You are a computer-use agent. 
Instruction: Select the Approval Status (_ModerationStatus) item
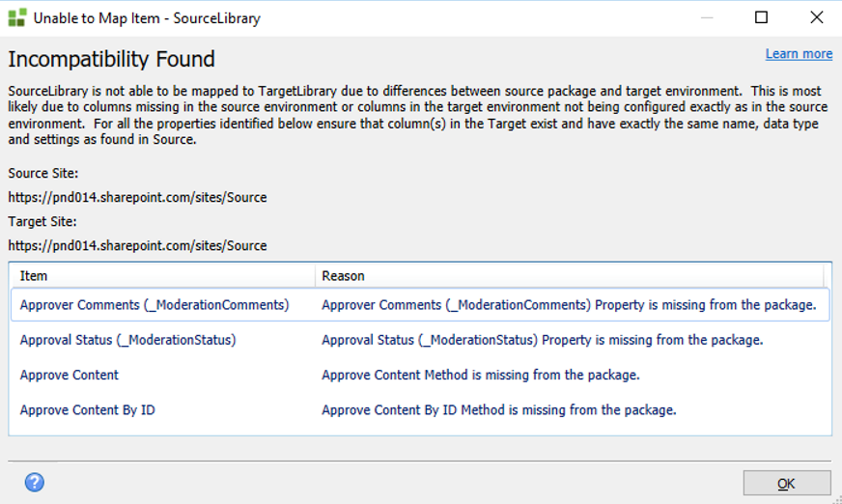click(x=127, y=340)
